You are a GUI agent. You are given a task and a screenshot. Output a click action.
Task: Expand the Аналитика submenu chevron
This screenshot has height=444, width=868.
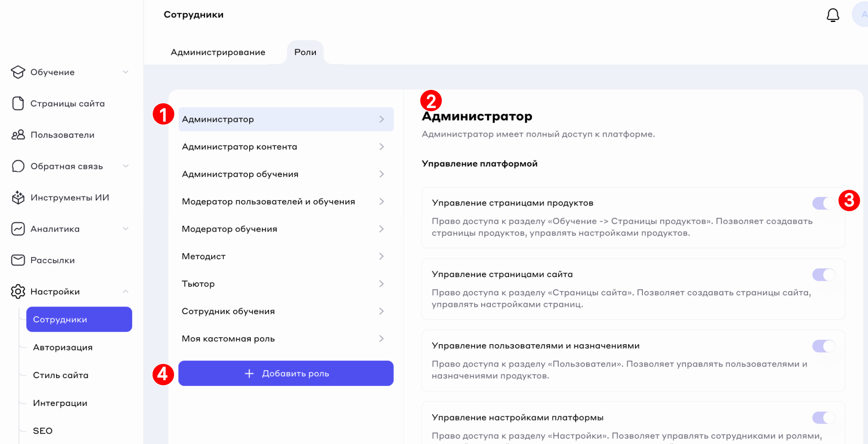[126, 229]
